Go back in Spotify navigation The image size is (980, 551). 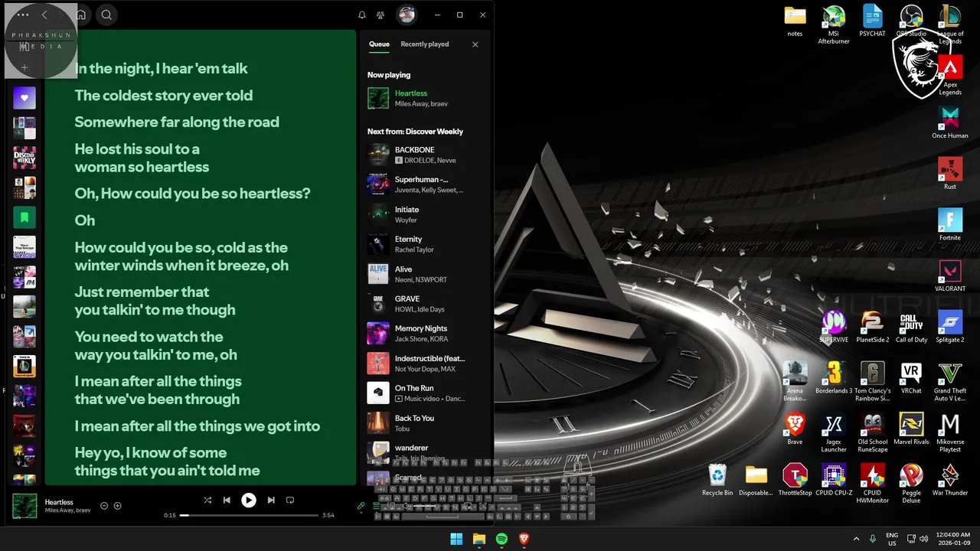coord(44,15)
